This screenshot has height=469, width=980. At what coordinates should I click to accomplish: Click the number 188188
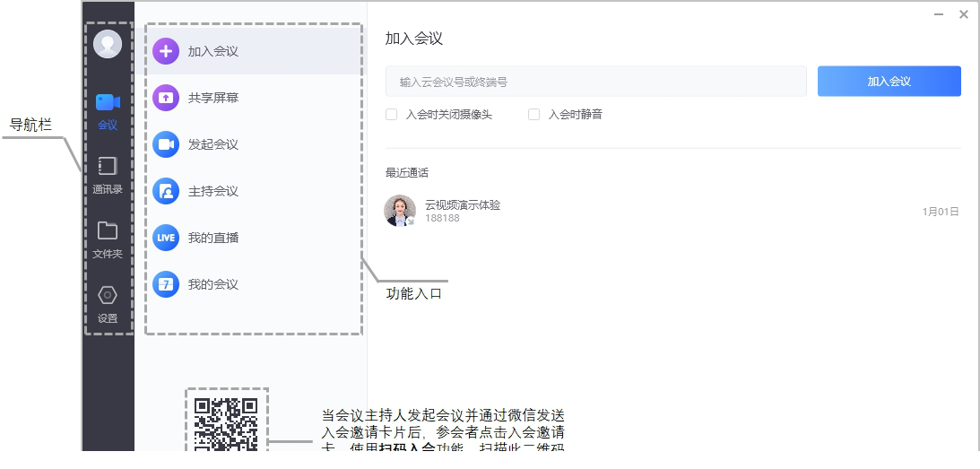(443, 218)
